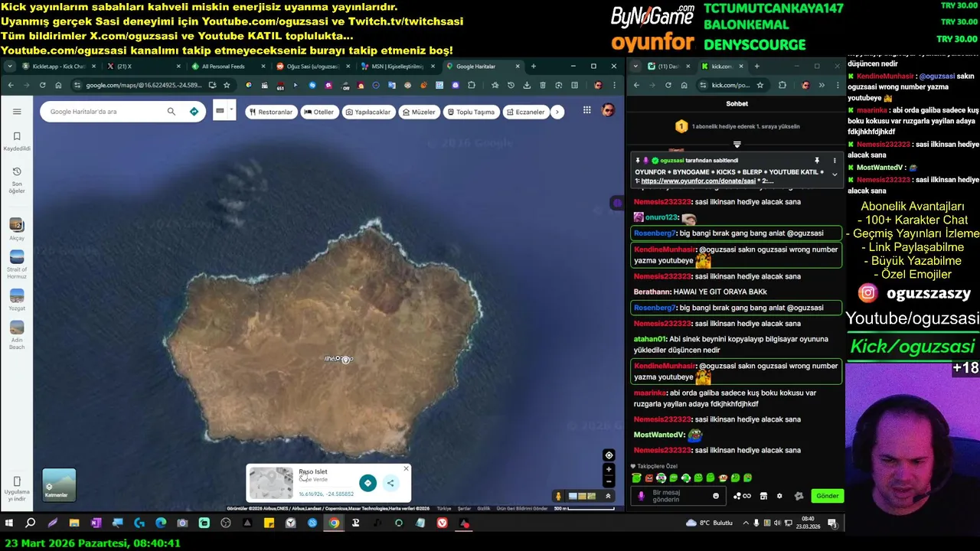Open the Chrome icon in the taskbar
This screenshot has height=551, width=980.
click(x=334, y=523)
